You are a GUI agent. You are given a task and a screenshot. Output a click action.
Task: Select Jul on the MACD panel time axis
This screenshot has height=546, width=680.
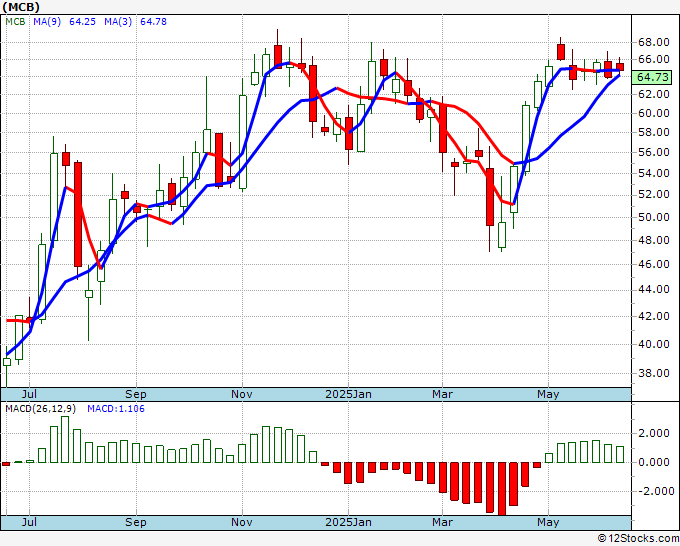29,522
